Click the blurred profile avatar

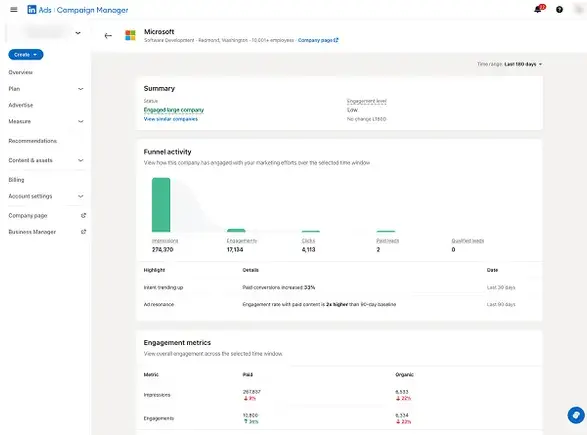(580, 10)
